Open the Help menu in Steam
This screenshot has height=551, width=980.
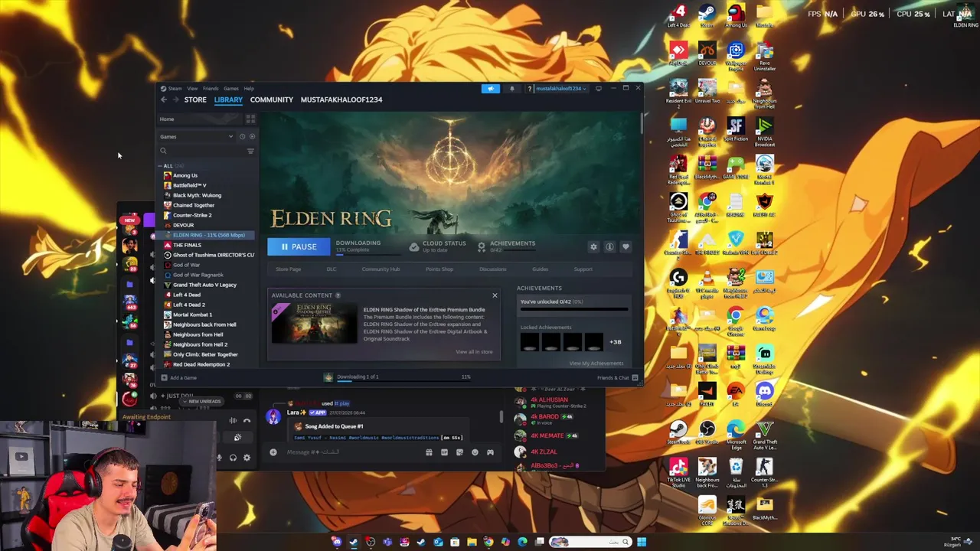[x=249, y=89]
